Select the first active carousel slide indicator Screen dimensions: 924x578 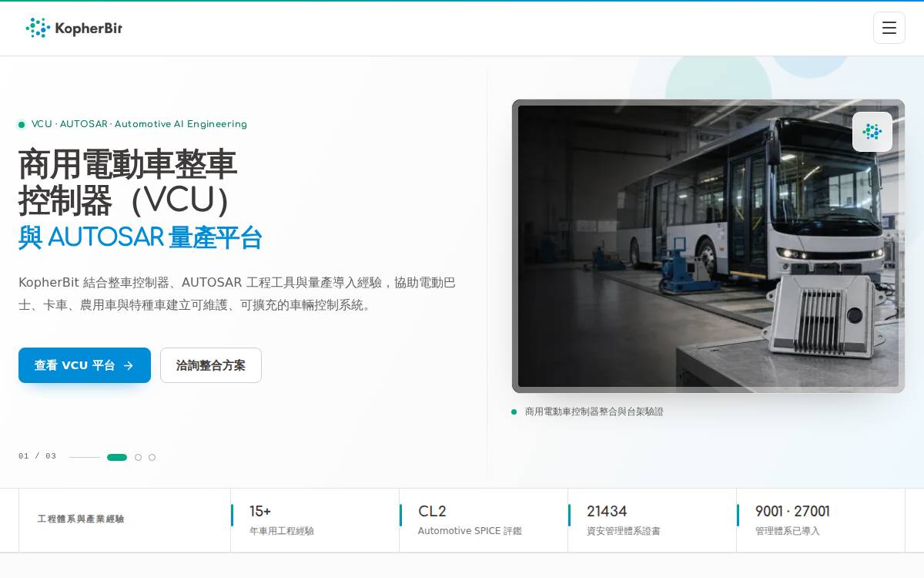point(117,457)
